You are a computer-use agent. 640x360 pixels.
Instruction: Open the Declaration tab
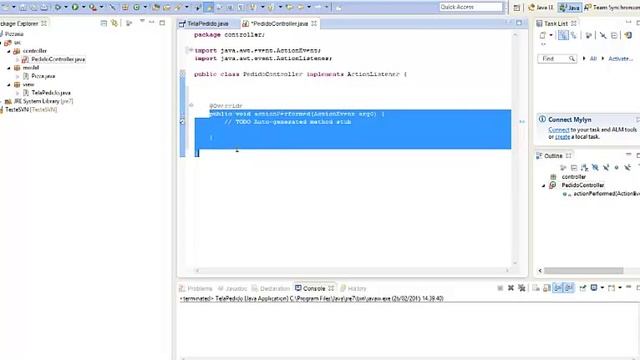click(270, 289)
